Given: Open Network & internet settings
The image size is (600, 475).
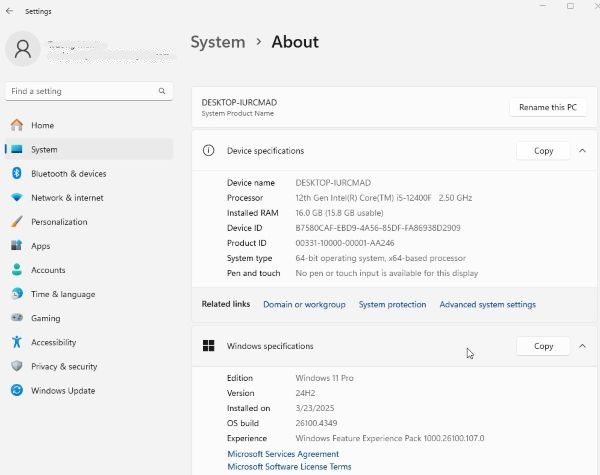Looking at the screenshot, I should [89, 198].
